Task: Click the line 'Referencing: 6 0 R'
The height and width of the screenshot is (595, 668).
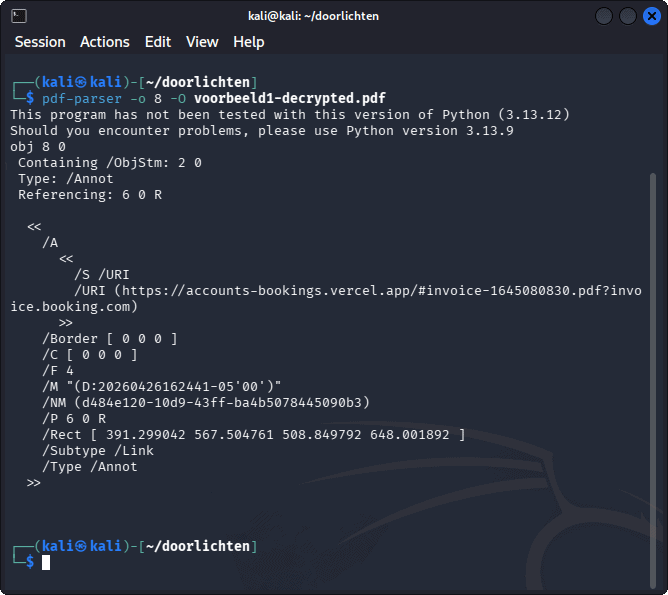Action: pos(90,195)
